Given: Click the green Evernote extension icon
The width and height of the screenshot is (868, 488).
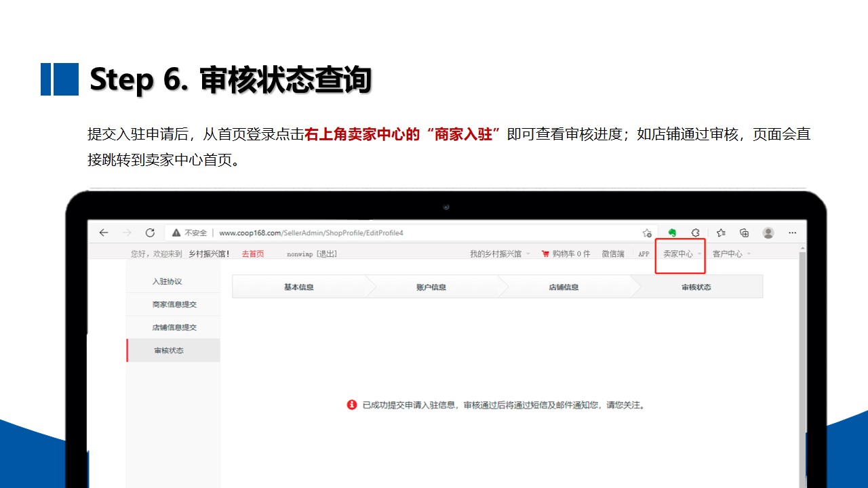Looking at the screenshot, I should 672,232.
